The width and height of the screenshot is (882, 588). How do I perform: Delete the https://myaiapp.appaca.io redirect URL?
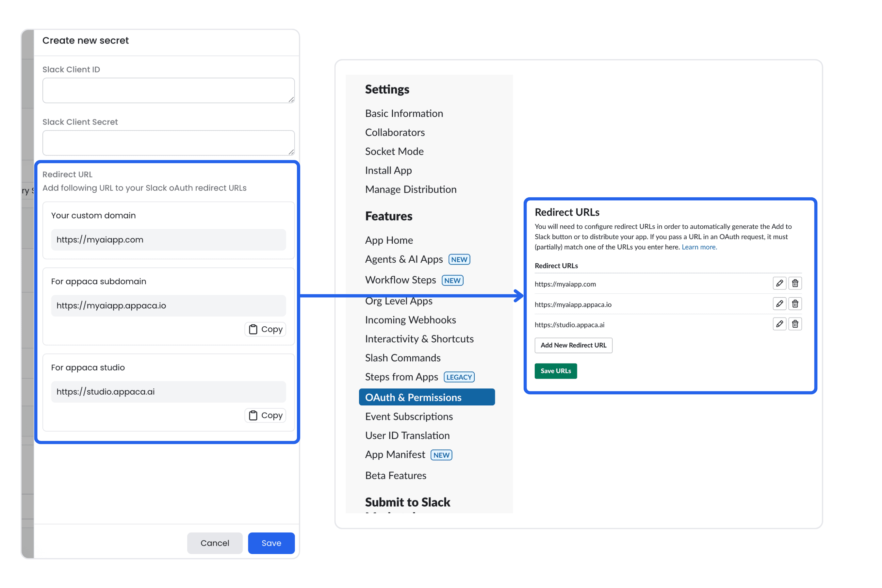(x=795, y=304)
